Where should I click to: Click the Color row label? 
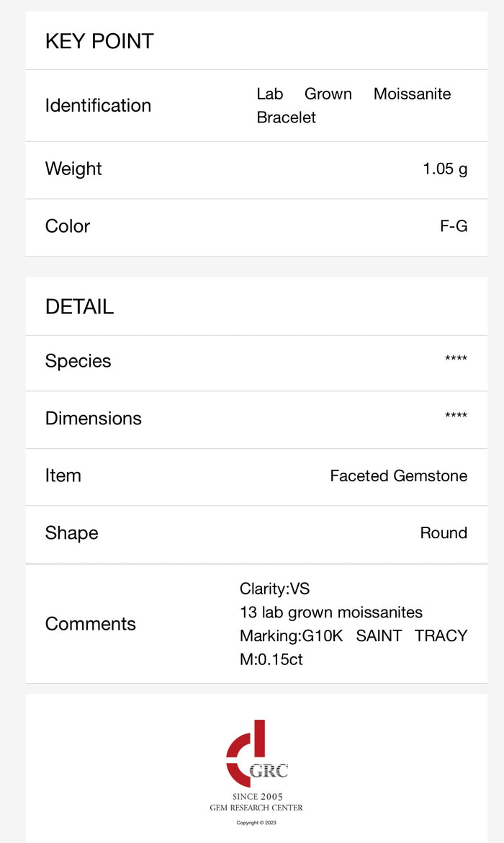(68, 226)
